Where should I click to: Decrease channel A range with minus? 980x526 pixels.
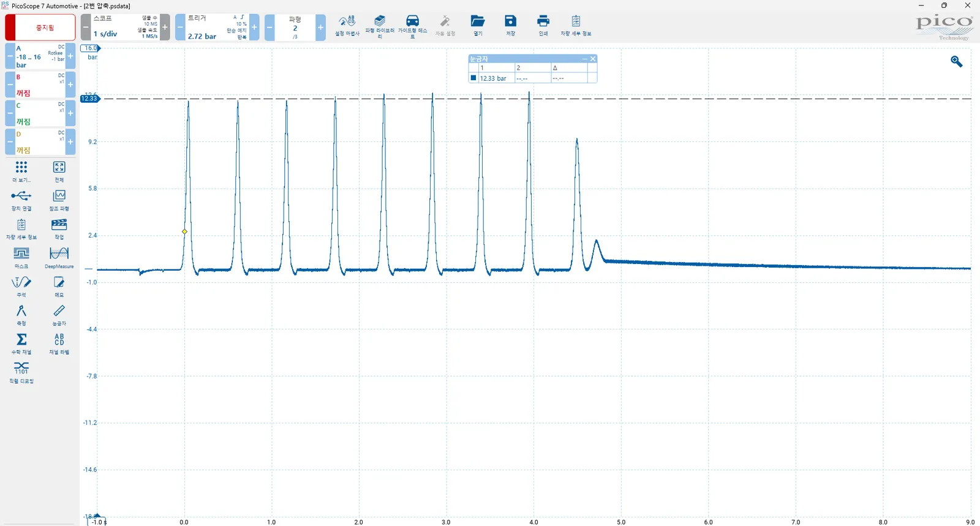click(10, 56)
